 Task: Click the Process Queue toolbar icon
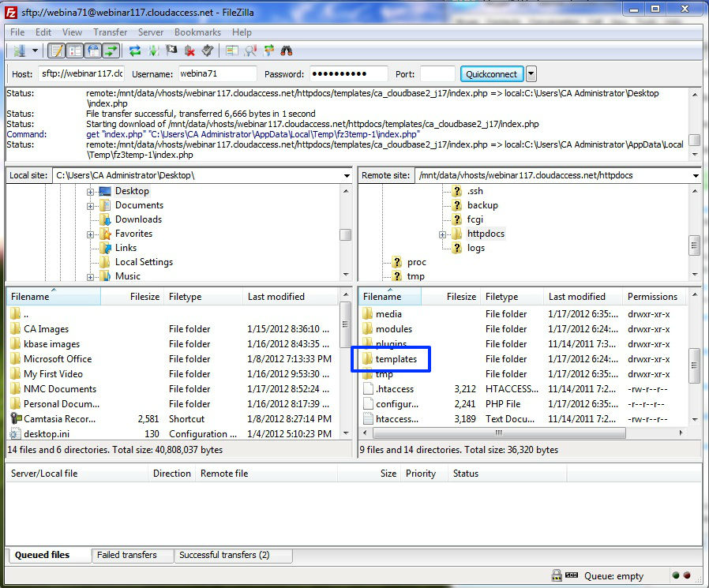coord(154,51)
